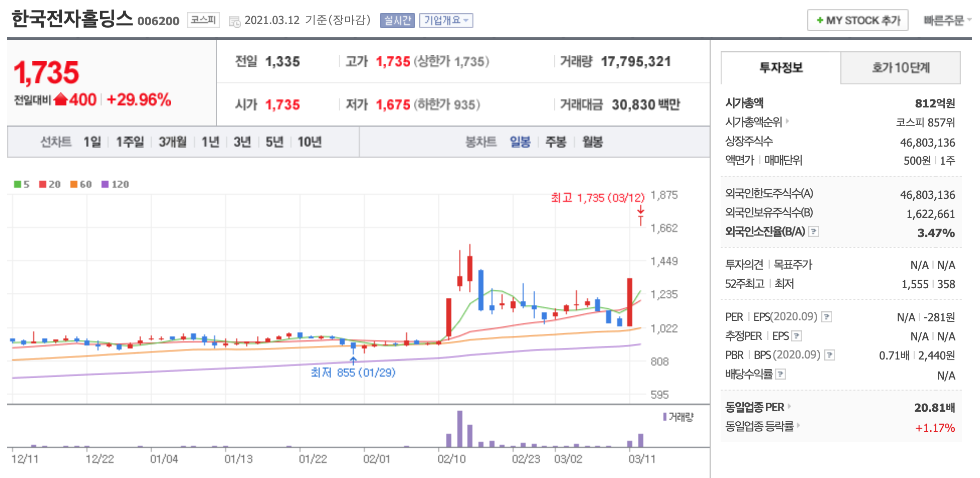The height and width of the screenshot is (478, 980).
Task: Click the 03/11 date label on chart axis
Action: [642, 459]
